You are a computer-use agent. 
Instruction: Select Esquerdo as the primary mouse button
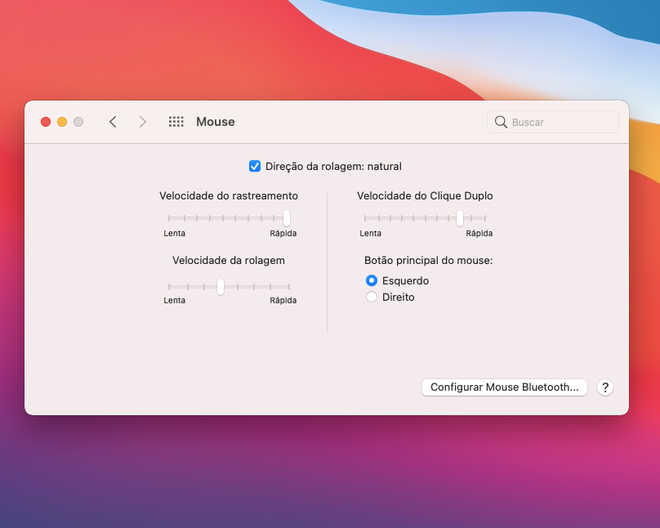click(371, 280)
